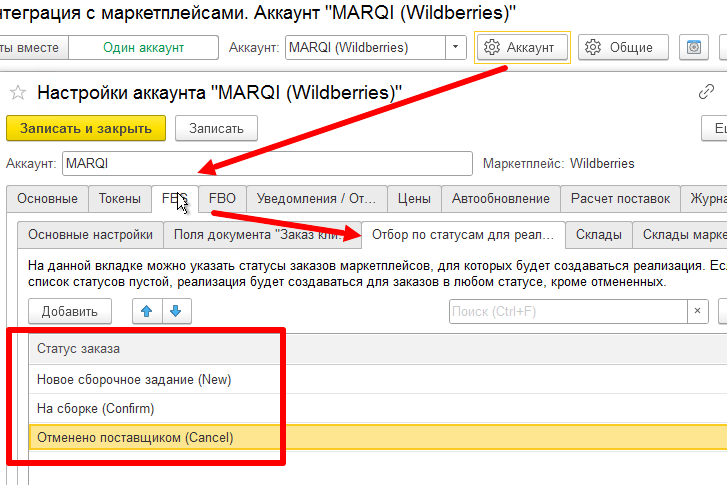Switch to the FBO tab
The height and width of the screenshot is (485, 727).
pos(222,199)
